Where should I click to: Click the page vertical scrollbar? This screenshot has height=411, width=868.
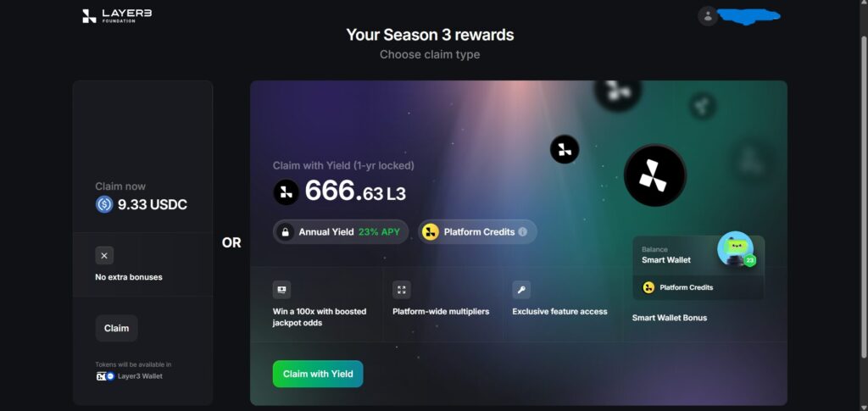864,197
